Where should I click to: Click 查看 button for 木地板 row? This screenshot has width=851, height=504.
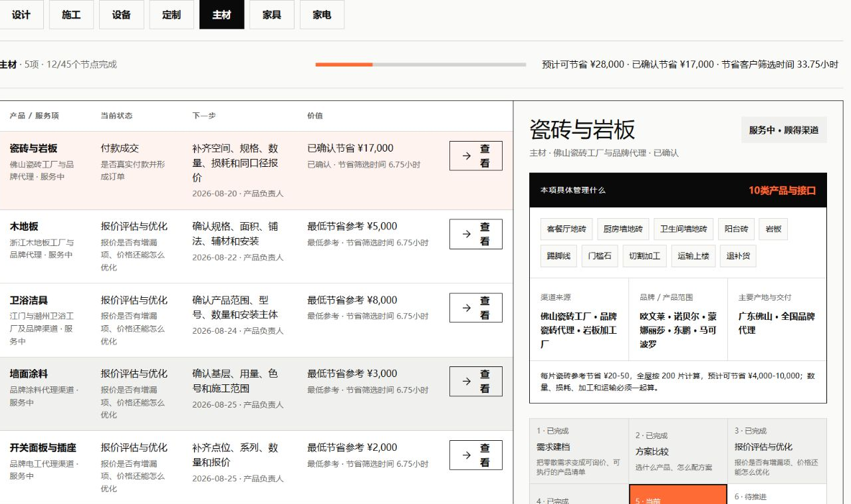click(476, 234)
